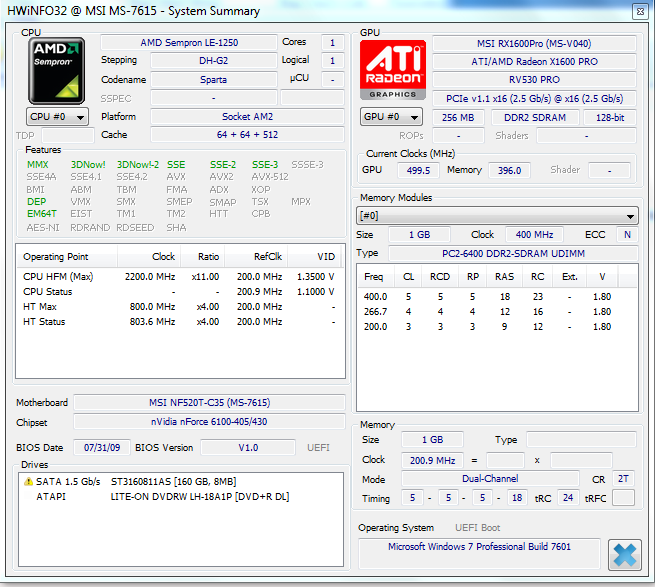The width and height of the screenshot is (655, 587).
Task: Click the VID column header
Action: 315,257
